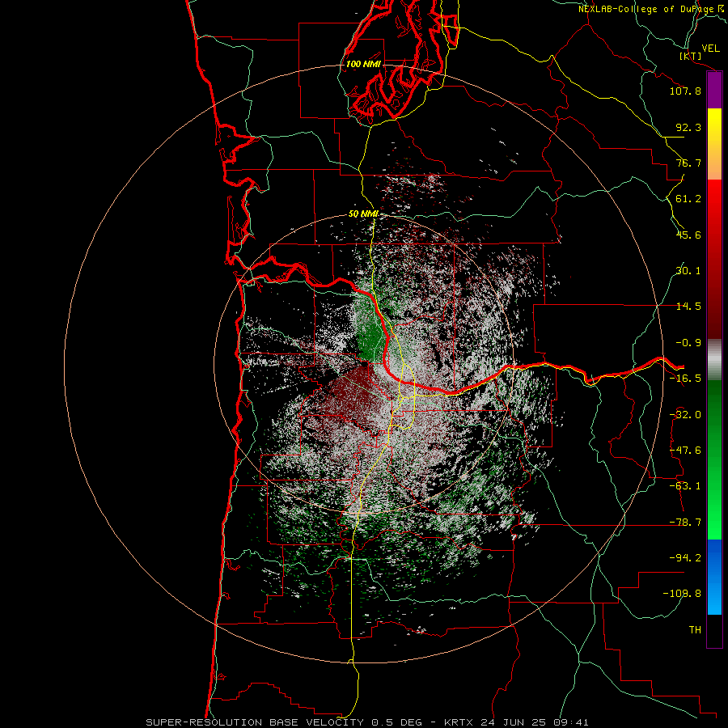This screenshot has width=728, height=728.
Task: Click the -16.5 velocity scale value
Action: (x=685, y=378)
